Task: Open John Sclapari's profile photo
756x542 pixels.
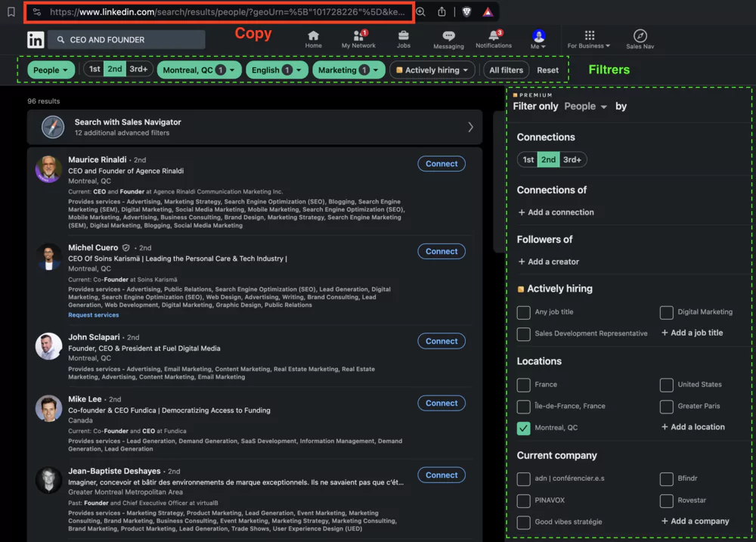Action: [x=48, y=346]
